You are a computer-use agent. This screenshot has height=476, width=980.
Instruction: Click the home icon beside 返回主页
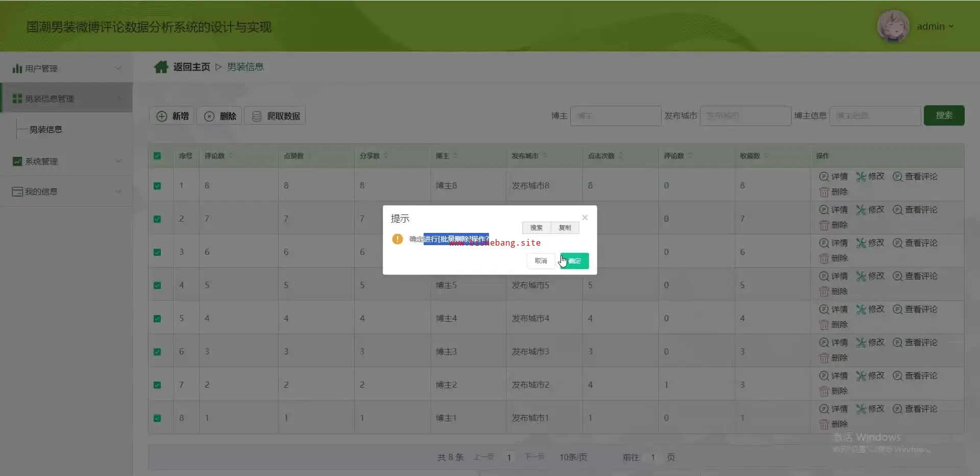click(x=161, y=67)
